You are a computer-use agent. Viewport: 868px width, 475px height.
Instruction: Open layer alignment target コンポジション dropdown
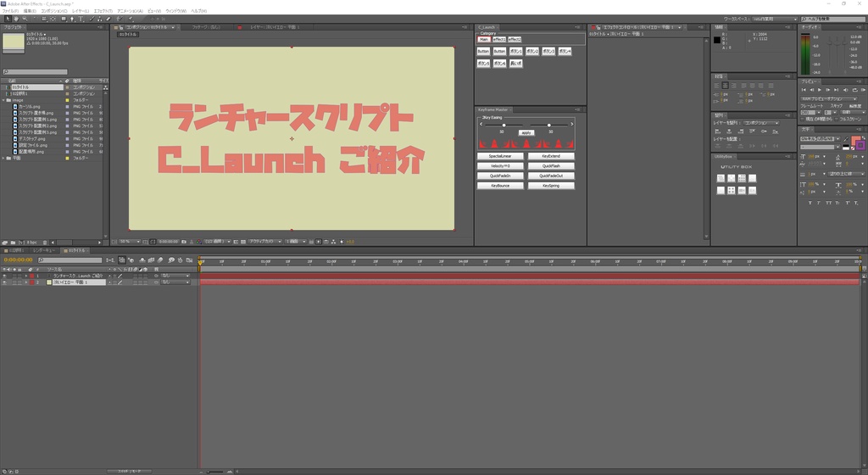click(x=762, y=123)
